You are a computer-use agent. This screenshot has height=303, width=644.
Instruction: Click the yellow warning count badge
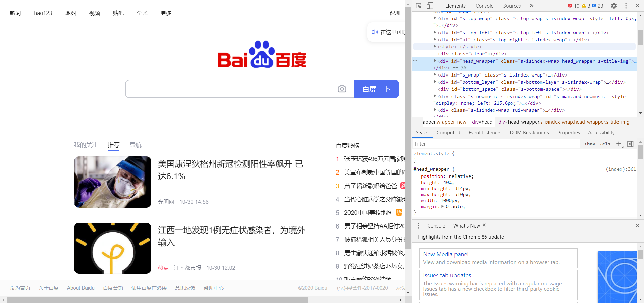click(586, 6)
